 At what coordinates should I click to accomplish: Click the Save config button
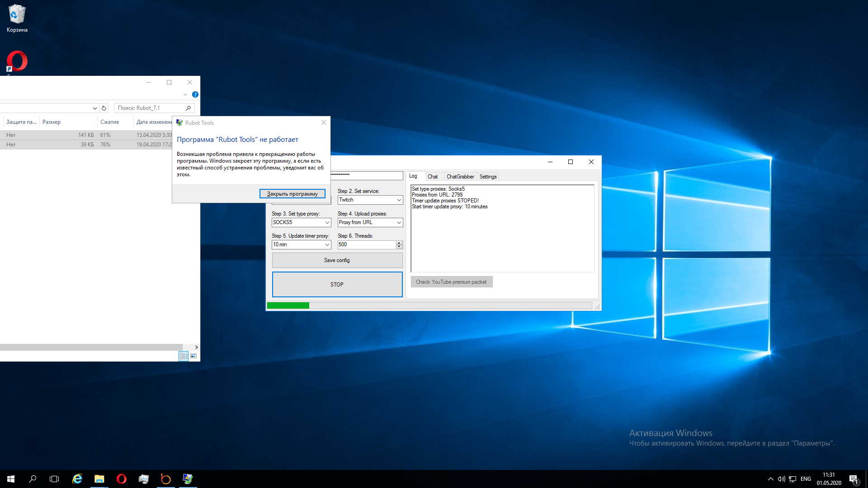click(337, 260)
